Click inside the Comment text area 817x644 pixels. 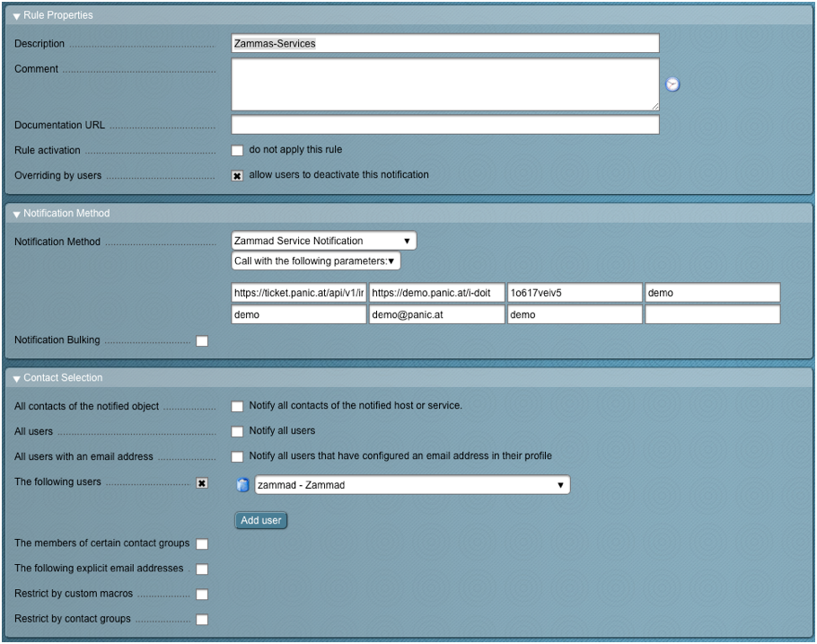click(445, 84)
